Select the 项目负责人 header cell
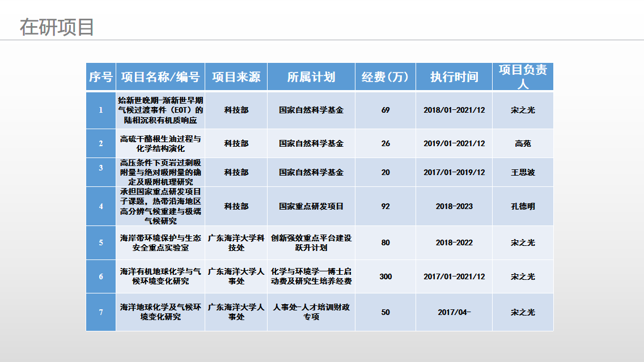This screenshot has height=362, width=644. [x=523, y=76]
